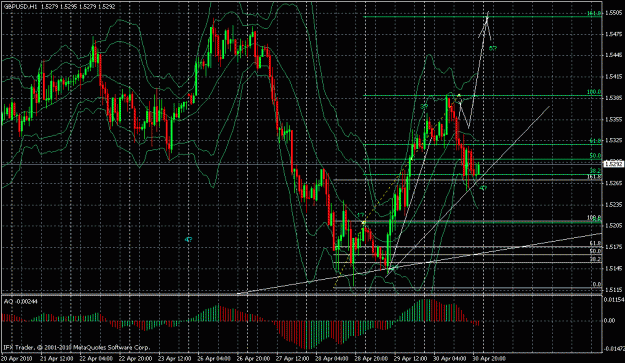Screen dimensions: 625x363
Task: Click the 23 Apr 12:00 time label
Action: [175, 358]
